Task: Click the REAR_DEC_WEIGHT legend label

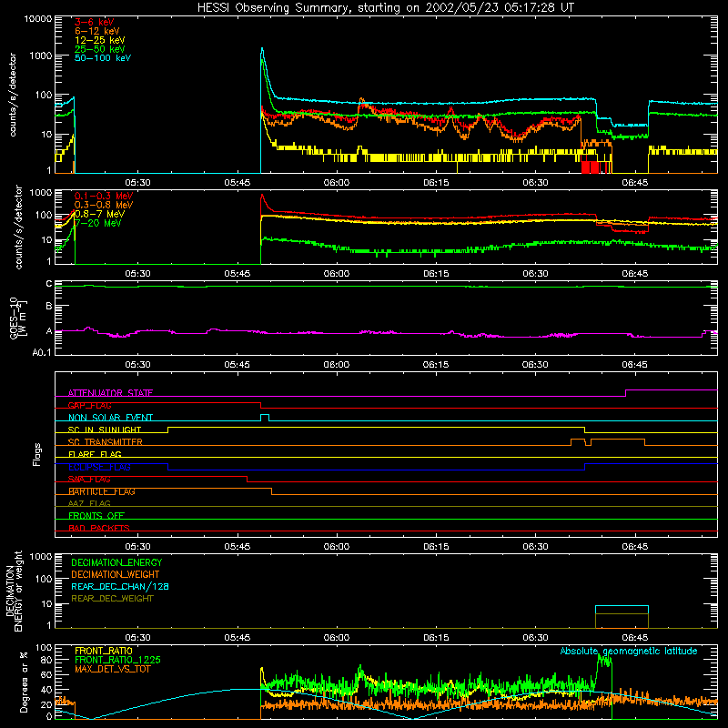Action: click(x=112, y=599)
